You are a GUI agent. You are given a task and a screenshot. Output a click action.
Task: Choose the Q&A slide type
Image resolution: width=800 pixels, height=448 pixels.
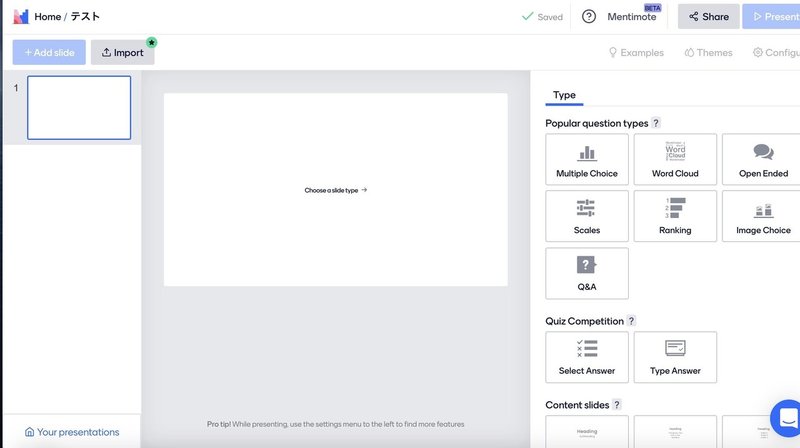[587, 273]
